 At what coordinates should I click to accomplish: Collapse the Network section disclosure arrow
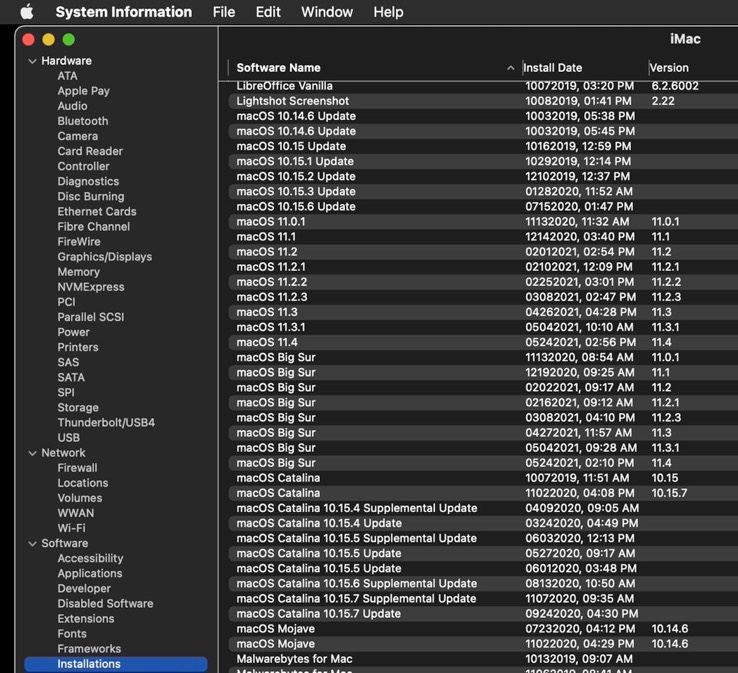[32, 453]
